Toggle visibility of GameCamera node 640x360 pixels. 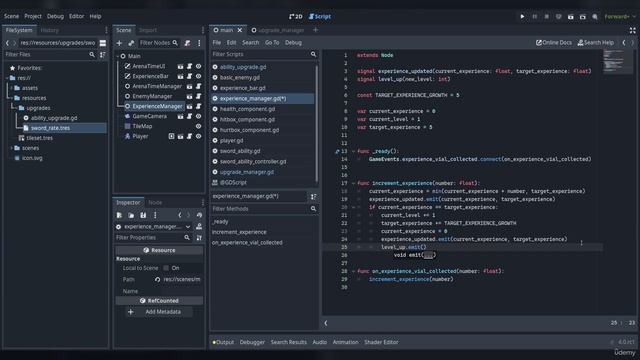click(198, 116)
